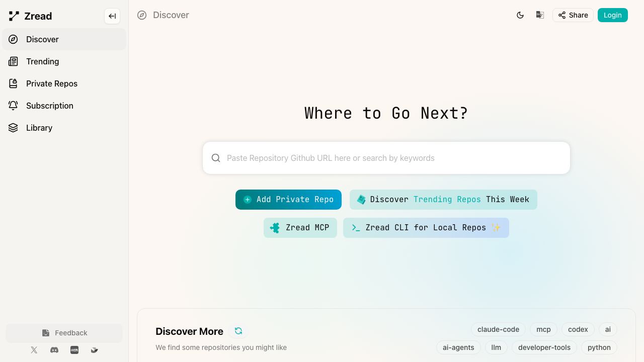Open the Trending sidebar item

[x=64, y=61]
